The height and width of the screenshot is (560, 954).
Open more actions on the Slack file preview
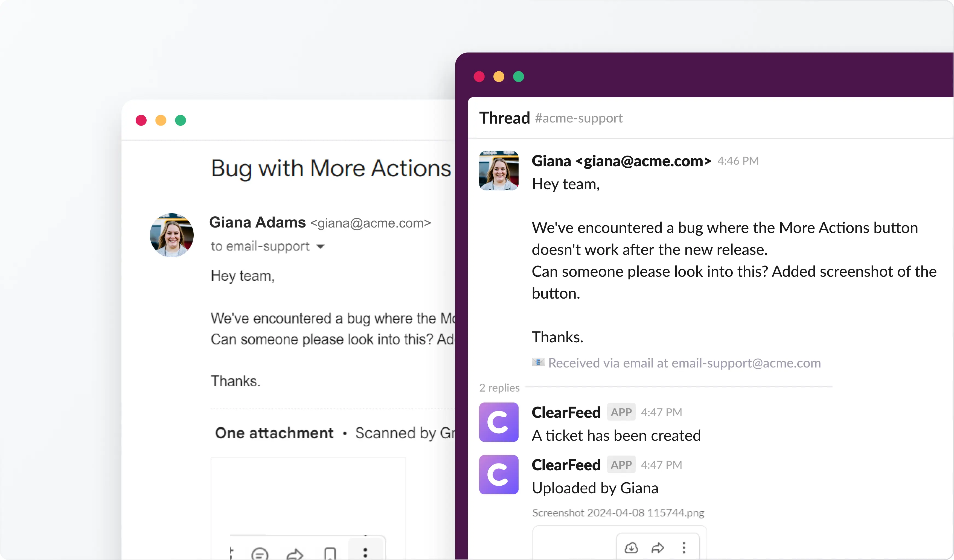[684, 547]
